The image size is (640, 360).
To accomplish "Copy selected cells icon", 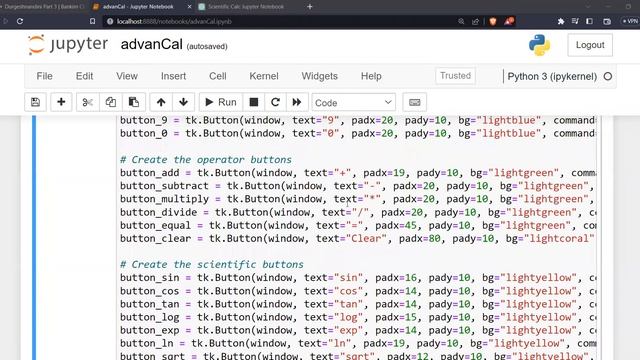I will click(x=111, y=102).
